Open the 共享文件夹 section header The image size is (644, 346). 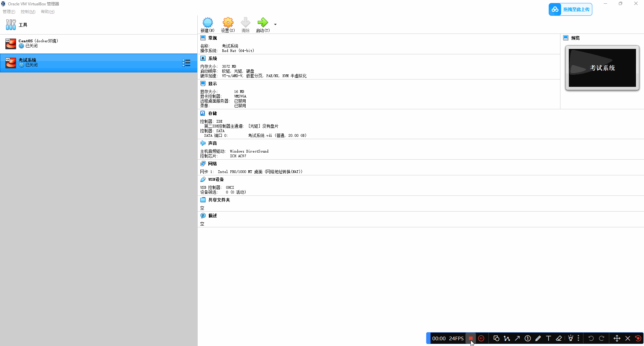pyautogui.click(x=219, y=200)
